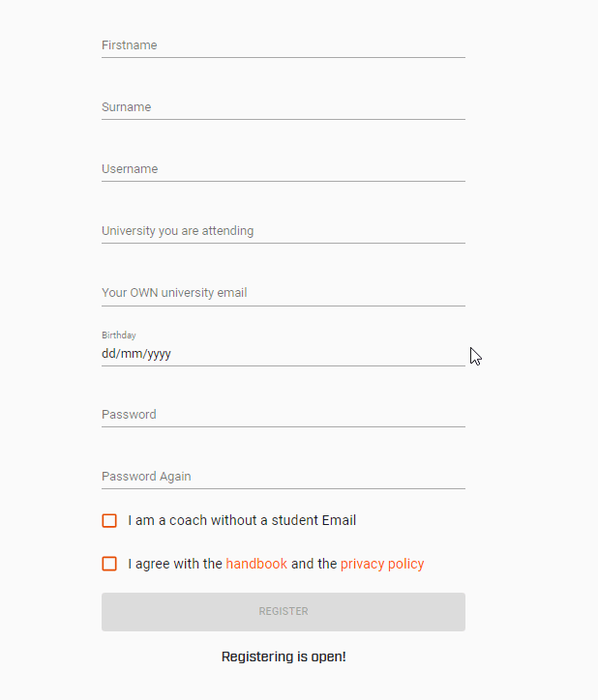This screenshot has height=700, width=598.
Task: Click the 'I am a coach' label text
Action: click(x=242, y=521)
